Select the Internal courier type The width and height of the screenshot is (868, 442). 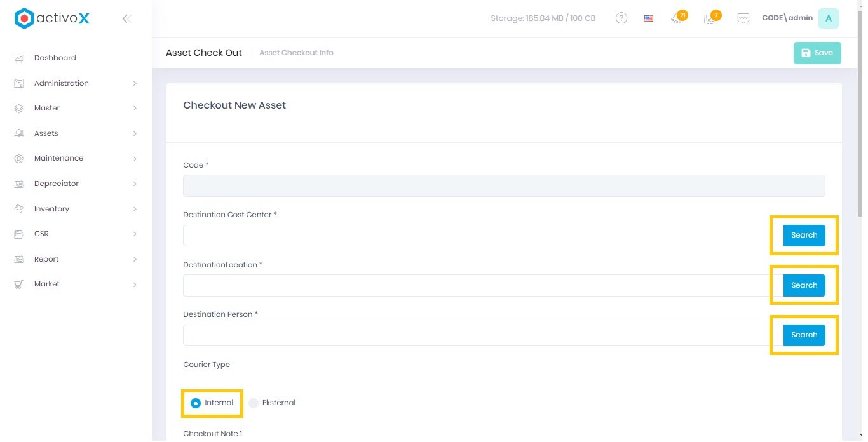pos(196,403)
